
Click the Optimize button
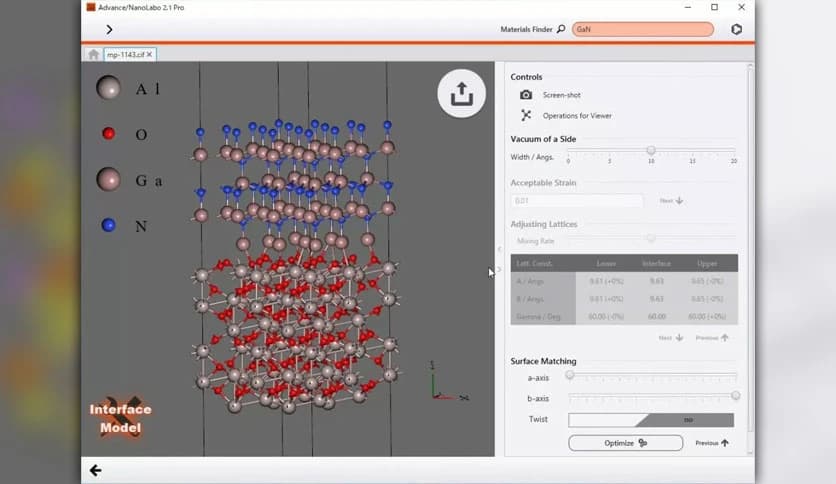tap(626, 443)
